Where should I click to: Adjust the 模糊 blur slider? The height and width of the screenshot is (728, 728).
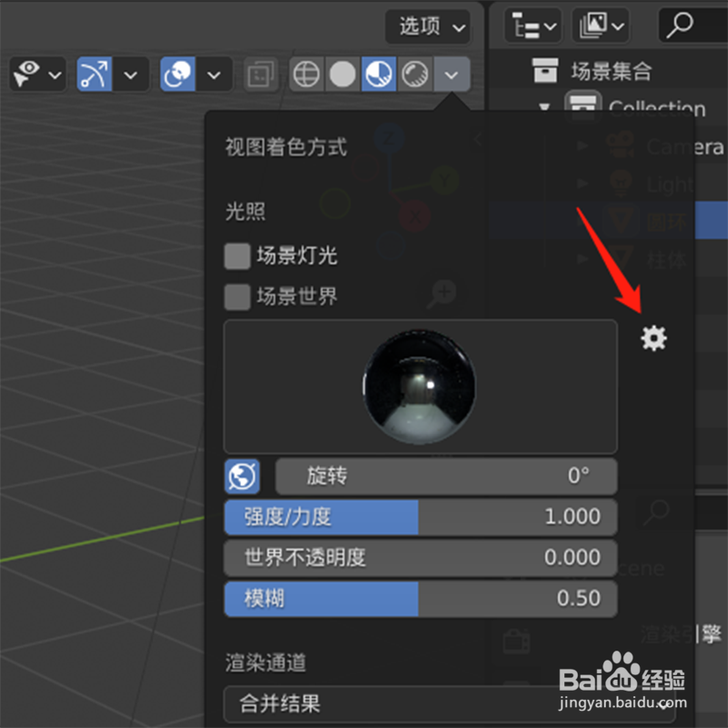pyautogui.click(x=420, y=599)
